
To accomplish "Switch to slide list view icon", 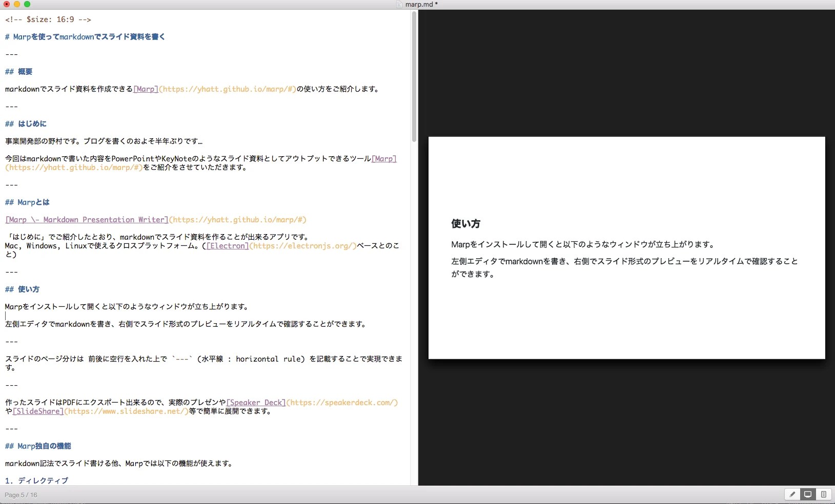I will point(823,494).
